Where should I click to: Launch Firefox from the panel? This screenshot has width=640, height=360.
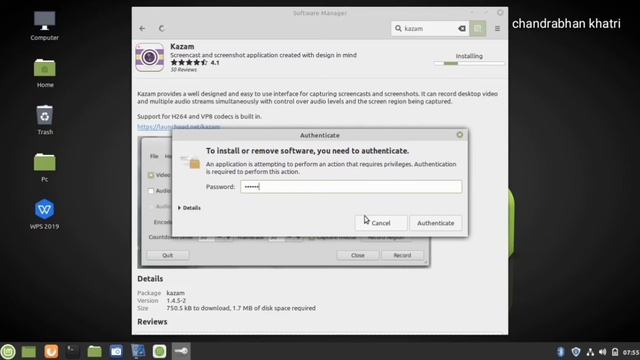tap(51, 351)
